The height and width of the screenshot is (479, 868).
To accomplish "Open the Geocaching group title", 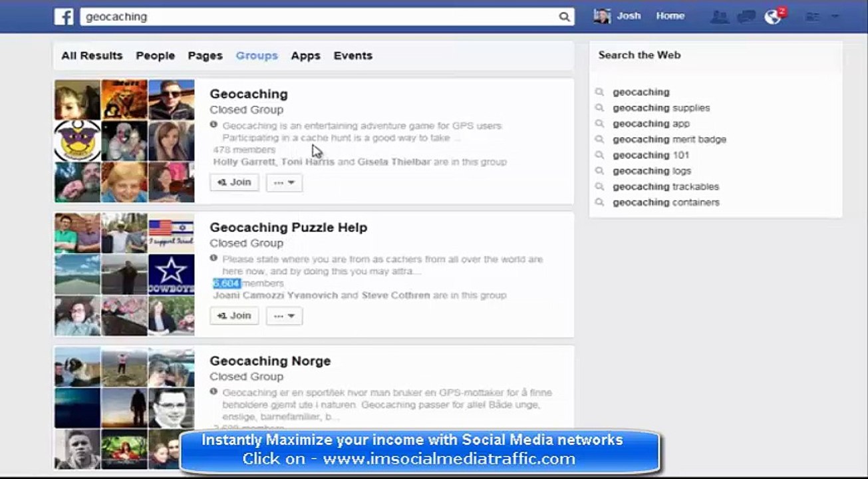I will [x=249, y=94].
